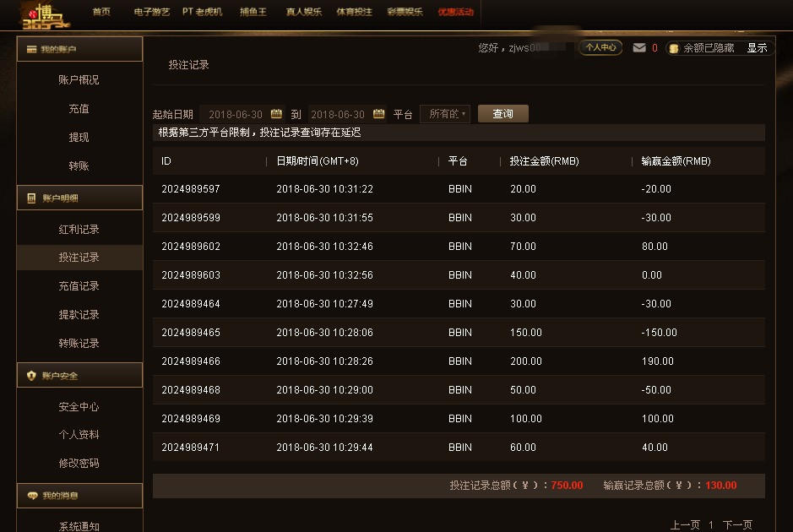Click the gold coin balance icon
The width and height of the screenshot is (793, 532).
point(674,49)
